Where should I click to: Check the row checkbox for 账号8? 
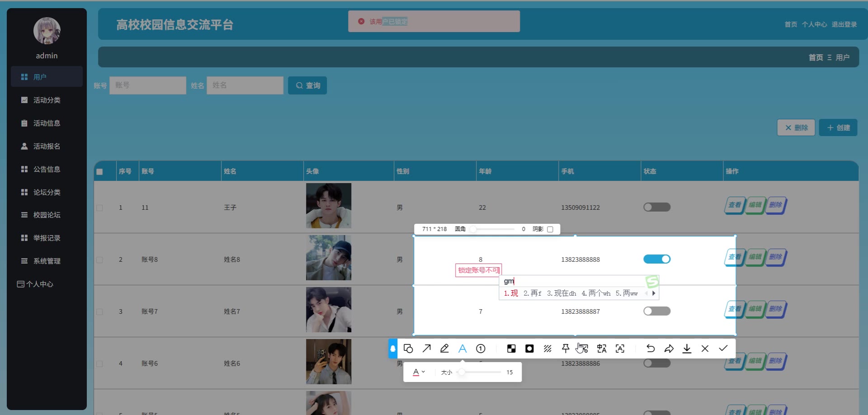[99, 260]
